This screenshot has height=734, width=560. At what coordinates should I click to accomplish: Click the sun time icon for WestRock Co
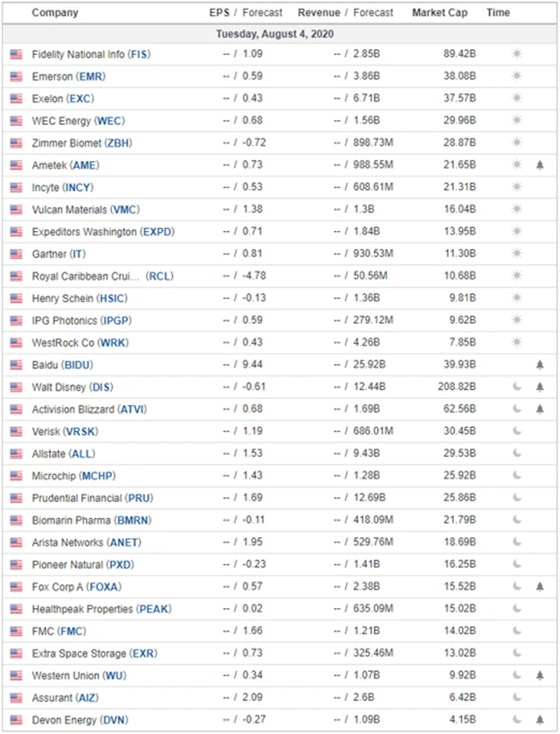coord(516,342)
